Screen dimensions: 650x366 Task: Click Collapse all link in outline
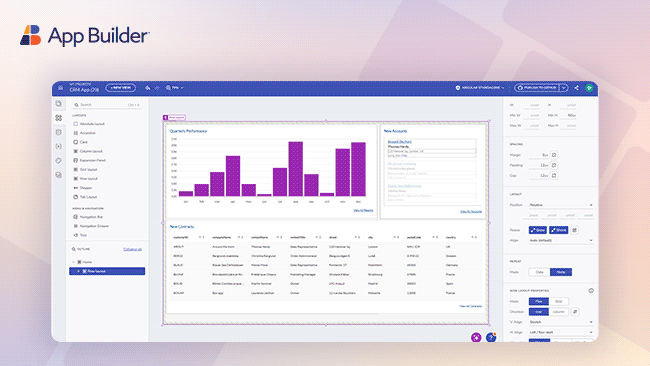click(x=132, y=249)
